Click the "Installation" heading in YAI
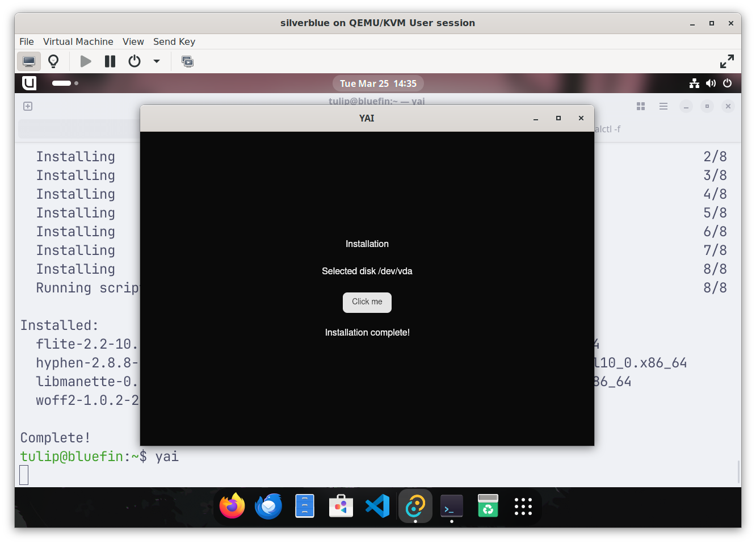 coord(367,244)
